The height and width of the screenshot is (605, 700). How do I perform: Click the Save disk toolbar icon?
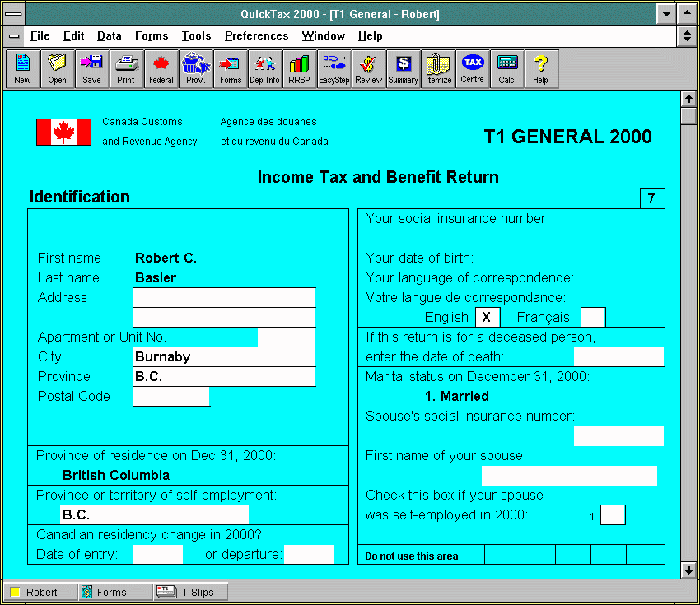(91, 69)
